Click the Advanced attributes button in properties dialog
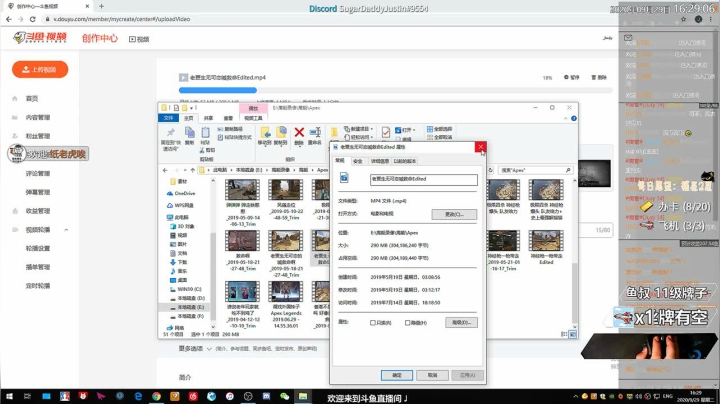 click(x=461, y=322)
